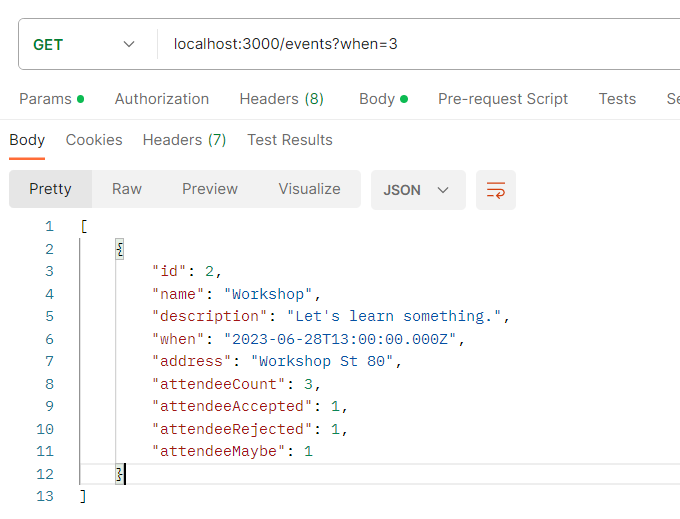Screen dimensions: 680x519
Task: Select the Pretty view mode
Action: click(x=50, y=189)
